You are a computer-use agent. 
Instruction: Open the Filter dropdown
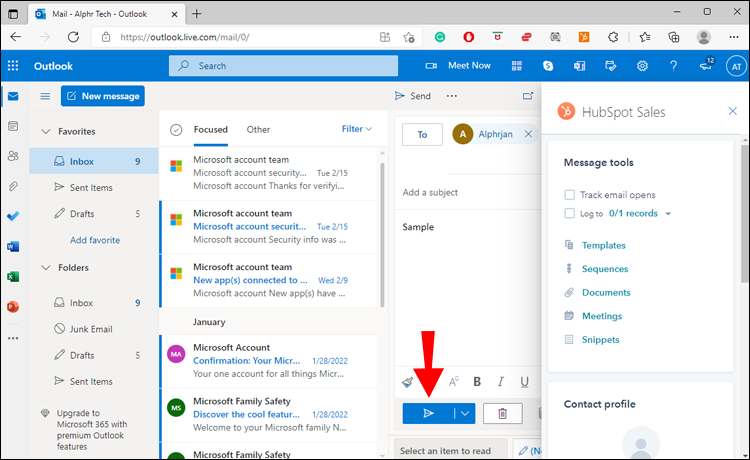(356, 129)
